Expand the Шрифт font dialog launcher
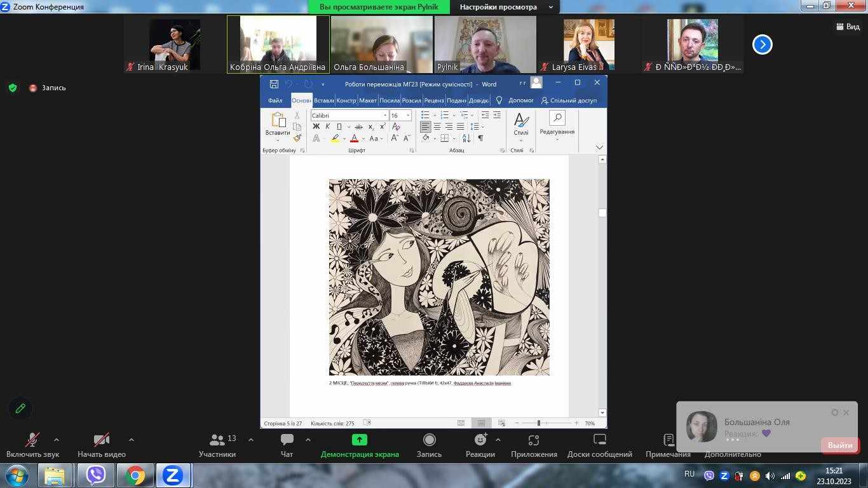Image resolution: width=868 pixels, height=488 pixels. [412, 151]
